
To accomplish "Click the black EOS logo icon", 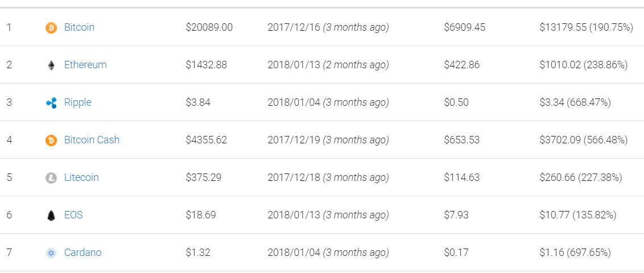I will pyautogui.click(x=51, y=216).
